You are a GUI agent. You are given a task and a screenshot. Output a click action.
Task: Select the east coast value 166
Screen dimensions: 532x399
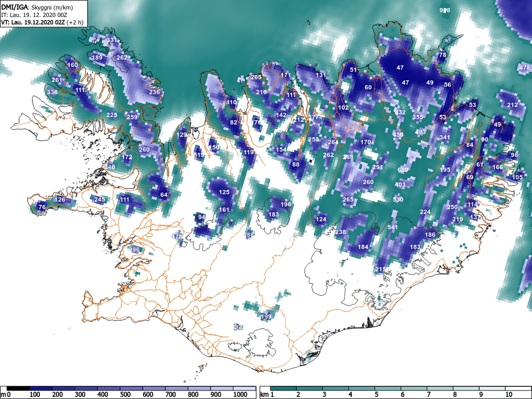[x=497, y=167]
